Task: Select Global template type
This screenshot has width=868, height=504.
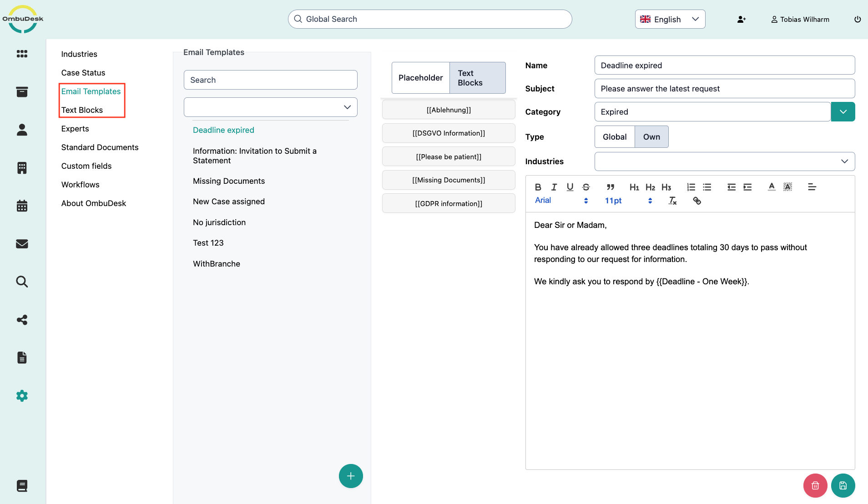Action: click(x=615, y=137)
